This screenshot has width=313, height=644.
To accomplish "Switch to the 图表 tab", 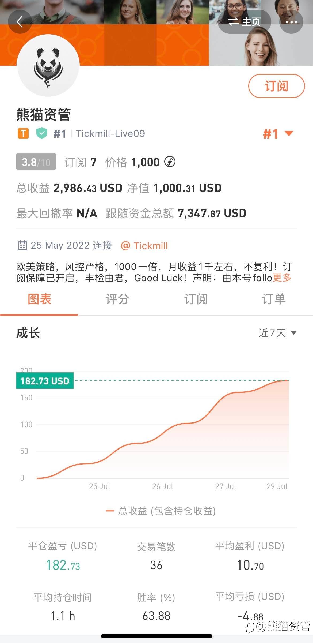I will tap(39, 299).
